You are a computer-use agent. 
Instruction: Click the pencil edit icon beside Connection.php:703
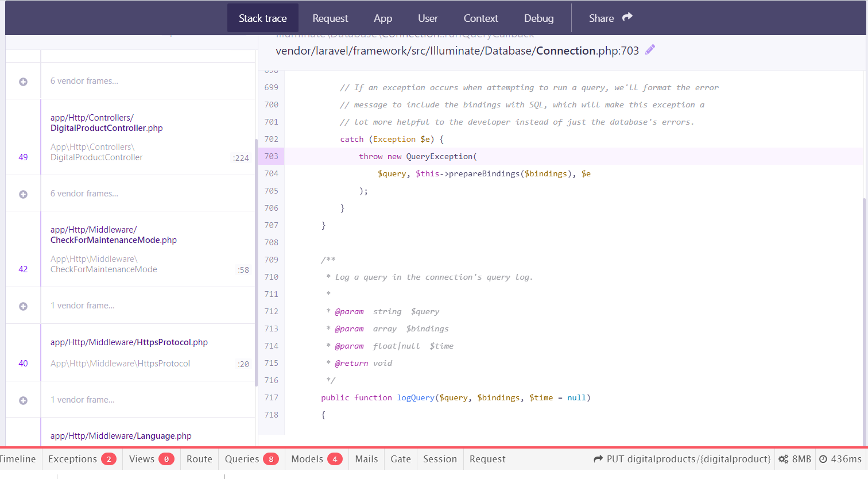650,50
